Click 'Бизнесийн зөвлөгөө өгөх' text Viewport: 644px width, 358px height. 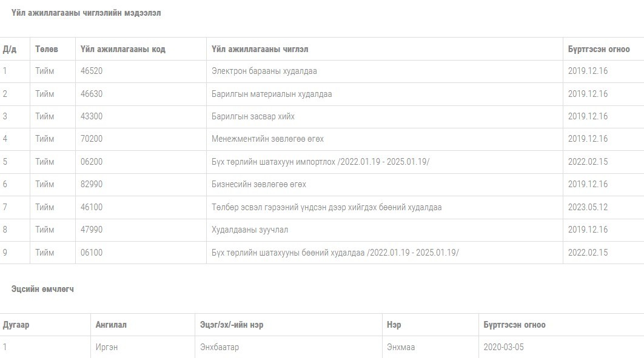(x=259, y=184)
